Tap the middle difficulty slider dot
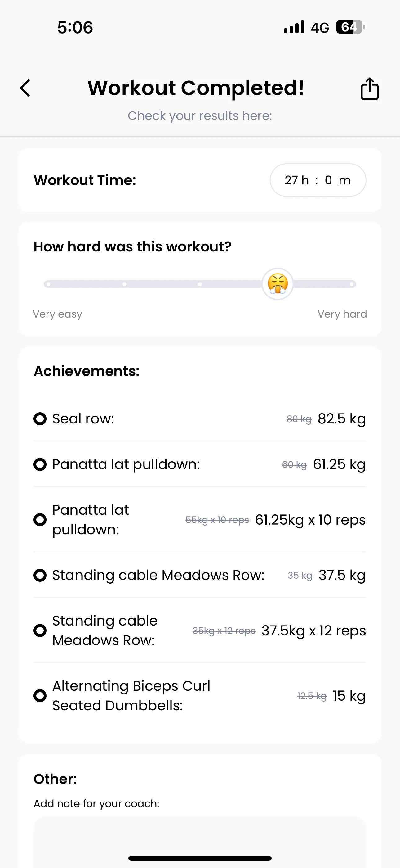 (x=200, y=284)
